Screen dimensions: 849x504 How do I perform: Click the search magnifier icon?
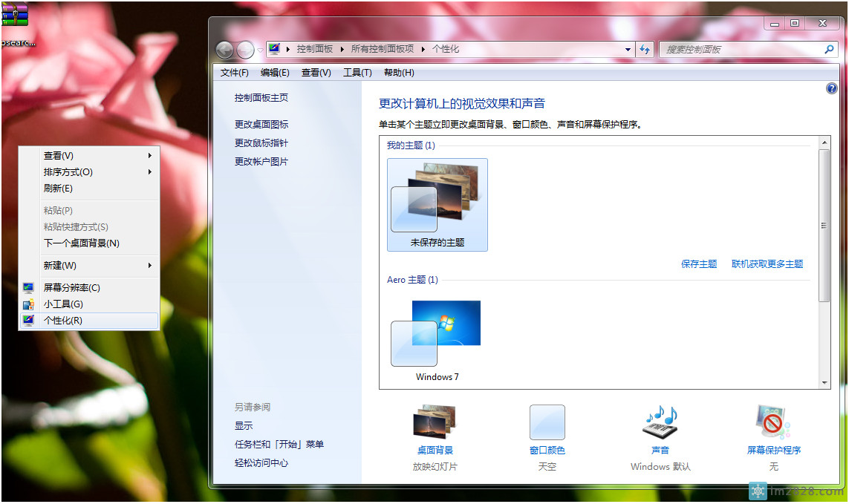tap(830, 49)
